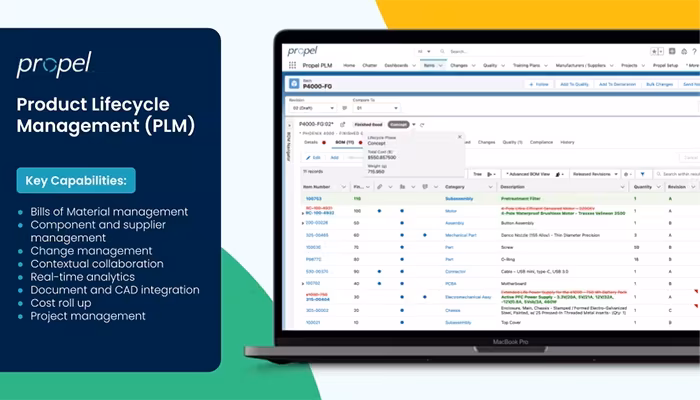Open Mechanical Part category link
The image size is (700, 400).
pos(461,235)
